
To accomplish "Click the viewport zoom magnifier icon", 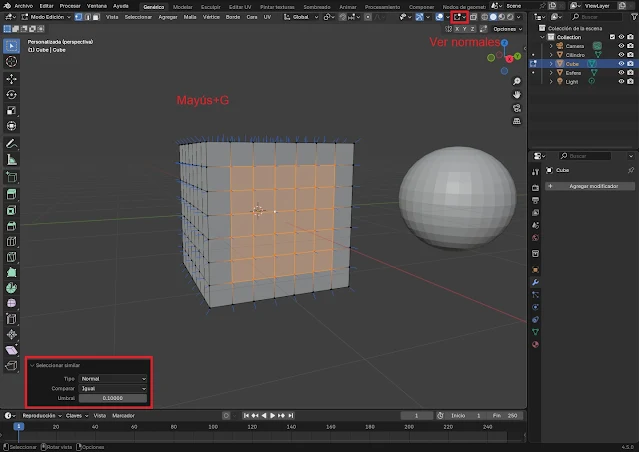I will [x=517, y=82].
